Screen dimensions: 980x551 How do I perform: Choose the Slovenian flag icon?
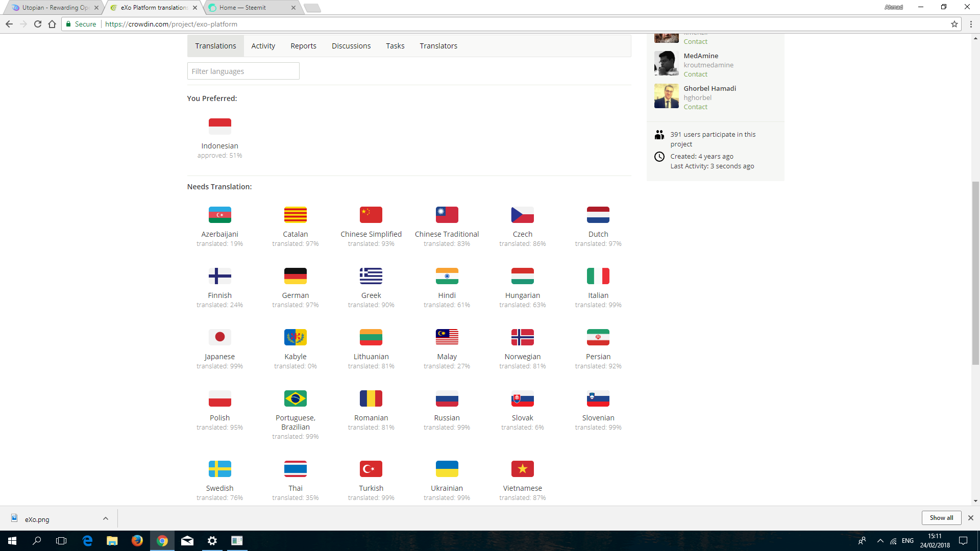598,398
